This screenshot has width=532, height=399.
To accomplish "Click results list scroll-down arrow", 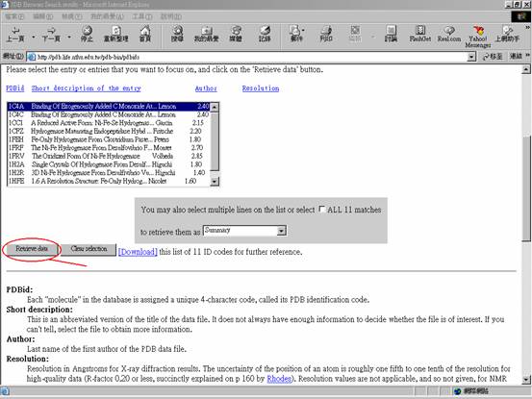I will 215,182.
